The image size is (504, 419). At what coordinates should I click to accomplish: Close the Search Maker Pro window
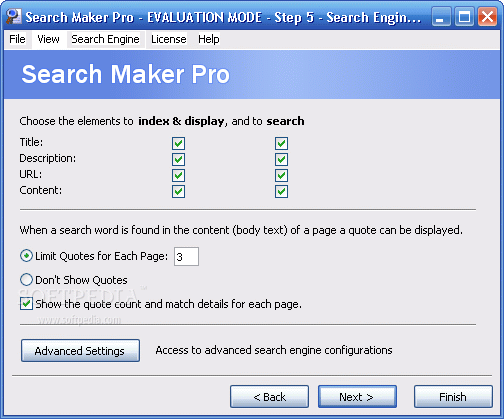(487, 17)
